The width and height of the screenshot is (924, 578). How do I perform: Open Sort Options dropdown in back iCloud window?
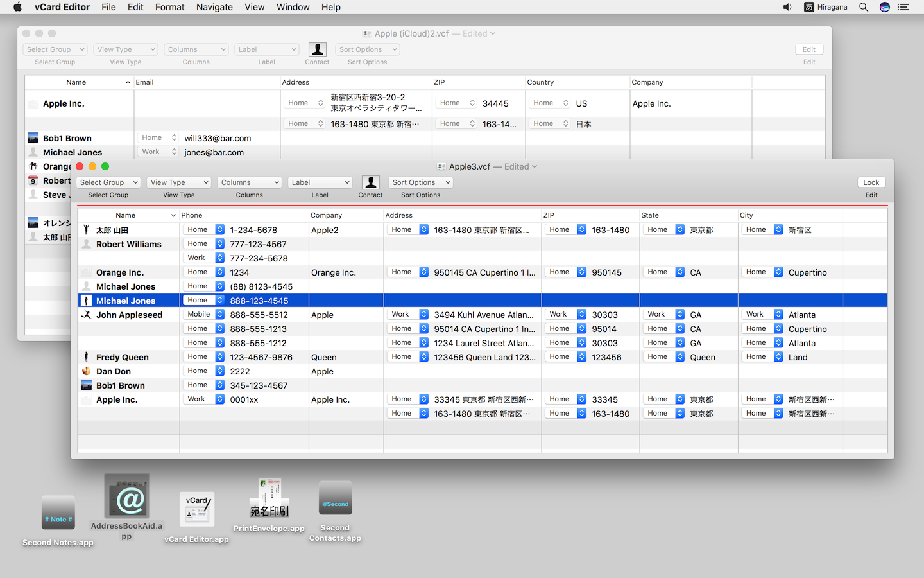[x=367, y=49]
